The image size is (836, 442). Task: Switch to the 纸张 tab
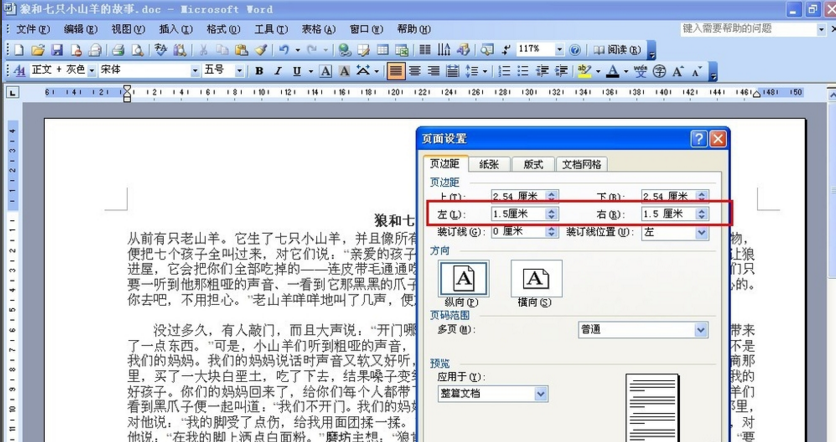pos(489,164)
